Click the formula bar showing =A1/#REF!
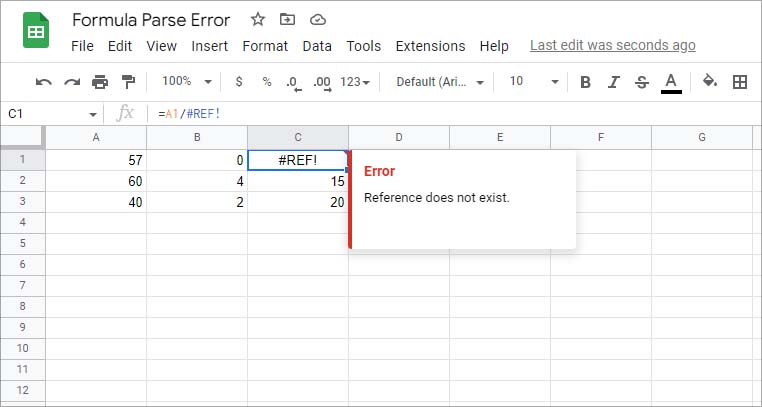The image size is (762, 407). click(452, 114)
